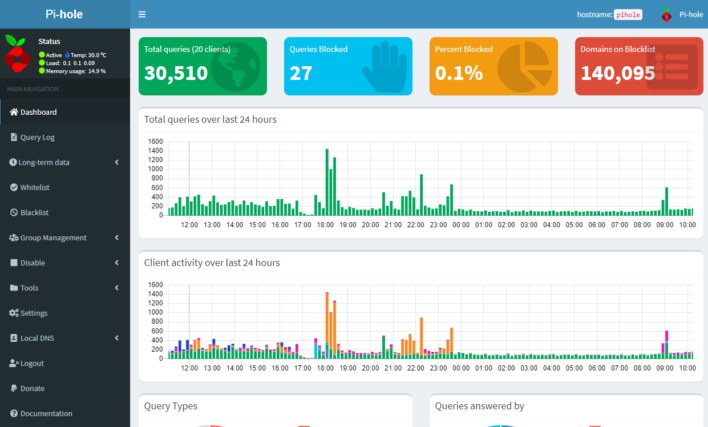Click the Pi-hole raspberry logo in the sidebar status
The width and height of the screenshot is (708, 427).
pos(17,54)
